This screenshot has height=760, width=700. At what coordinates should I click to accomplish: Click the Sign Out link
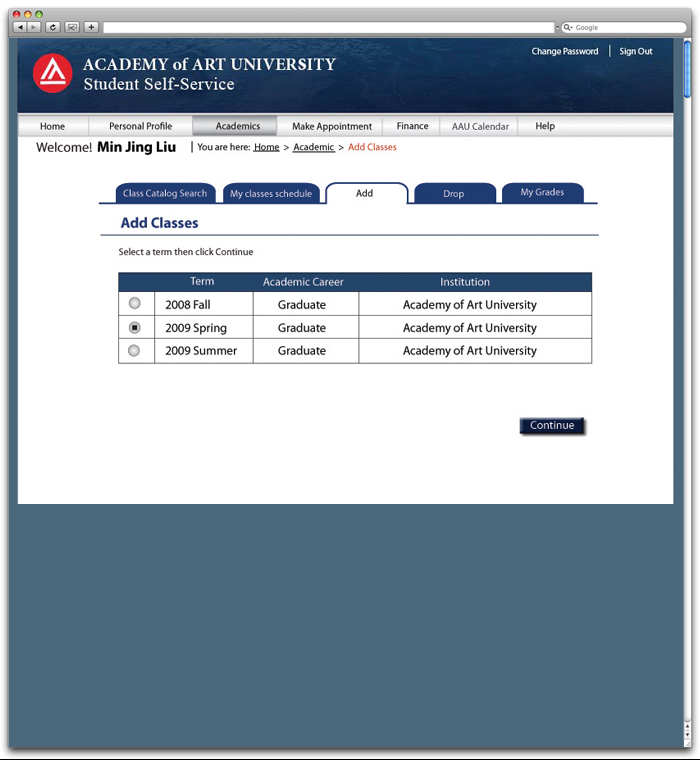coord(636,51)
